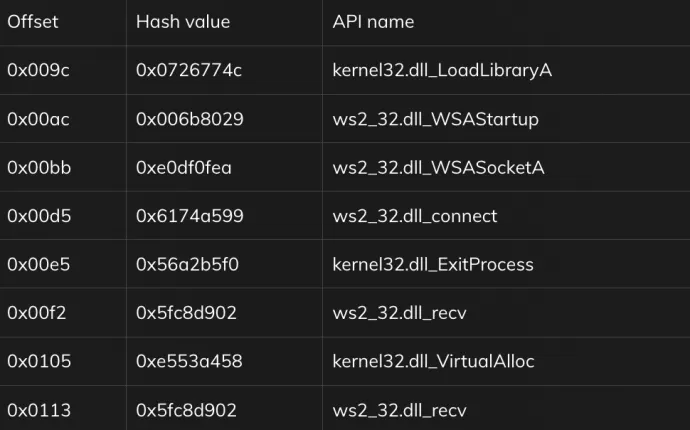Click hash value 0x006b8029

189,119
